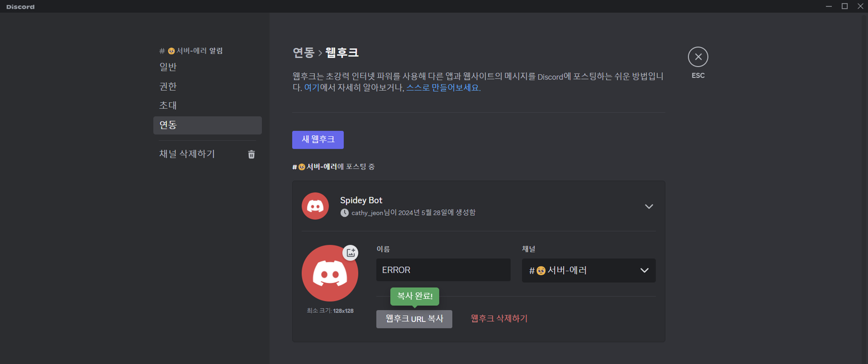Viewport: 868px width, 364px height.
Task: Click the upload image icon on webhook avatar
Action: point(351,252)
